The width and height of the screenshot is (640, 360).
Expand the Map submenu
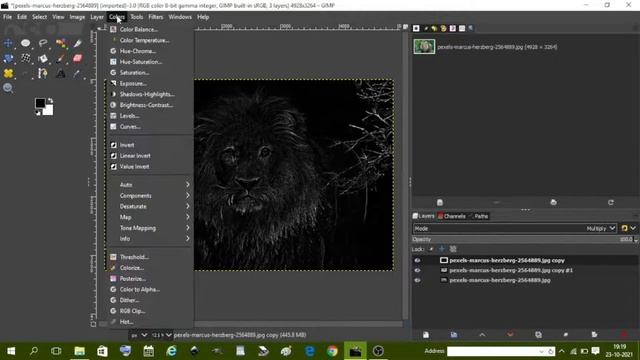149,217
